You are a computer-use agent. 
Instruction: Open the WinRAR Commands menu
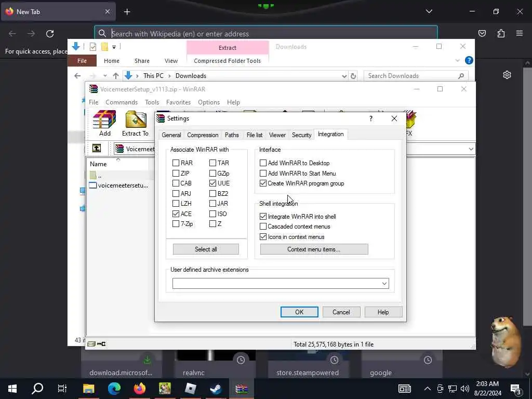(122, 102)
